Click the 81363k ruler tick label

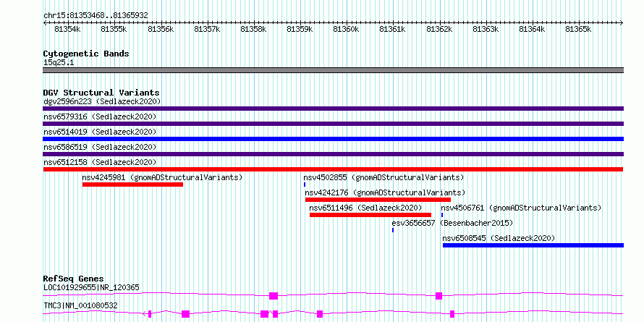(486, 29)
